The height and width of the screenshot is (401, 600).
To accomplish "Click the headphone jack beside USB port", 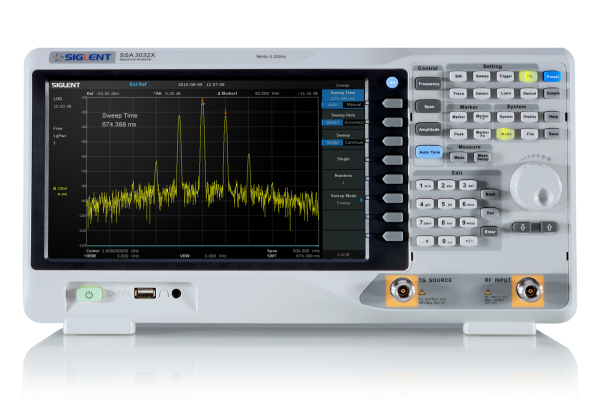I will [x=177, y=293].
